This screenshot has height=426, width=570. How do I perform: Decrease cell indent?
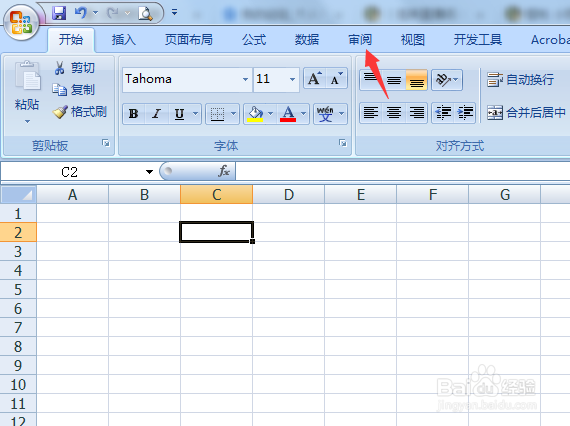coord(443,113)
